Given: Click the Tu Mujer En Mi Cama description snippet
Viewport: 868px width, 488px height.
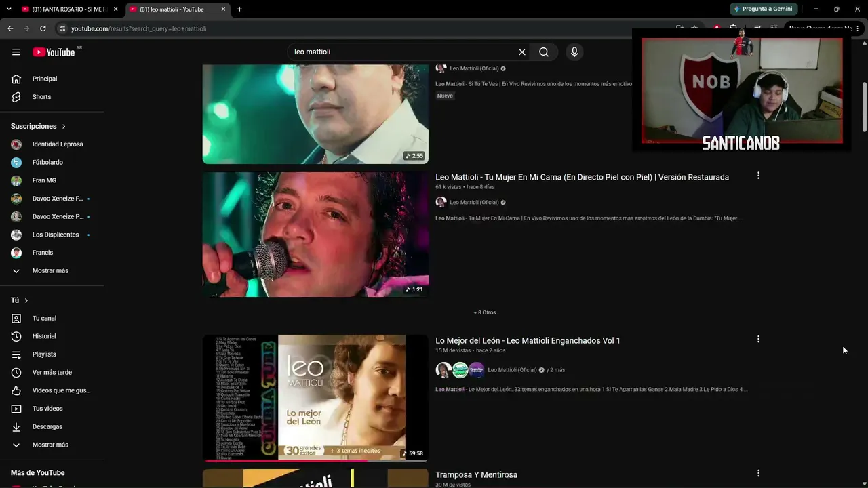Looking at the screenshot, I should [587, 218].
